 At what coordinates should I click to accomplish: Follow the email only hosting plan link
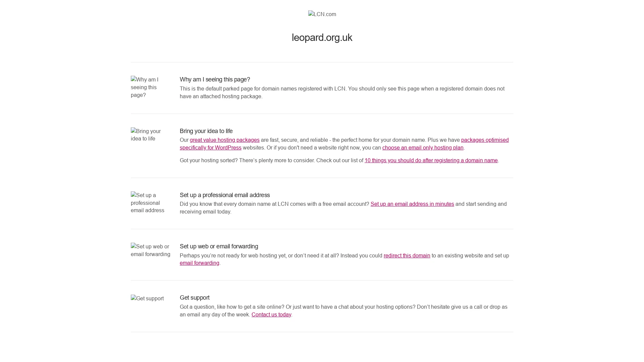pos(423,148)
